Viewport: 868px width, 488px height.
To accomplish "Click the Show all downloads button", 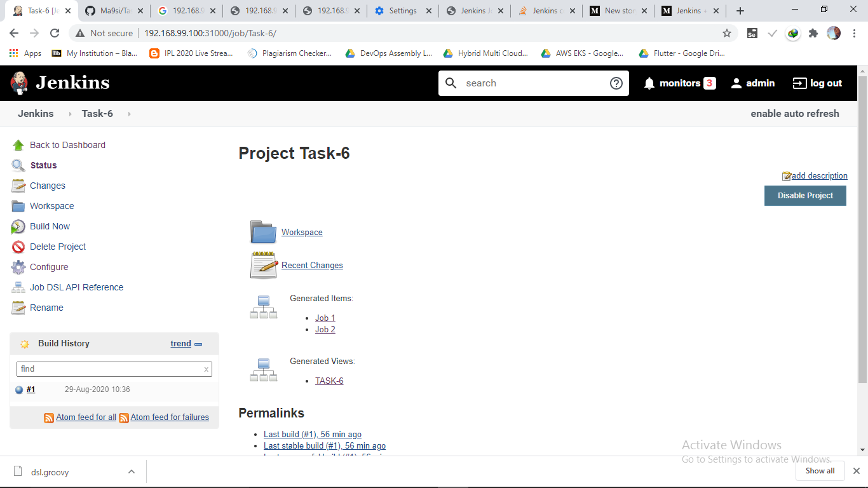I will (820, 471).
